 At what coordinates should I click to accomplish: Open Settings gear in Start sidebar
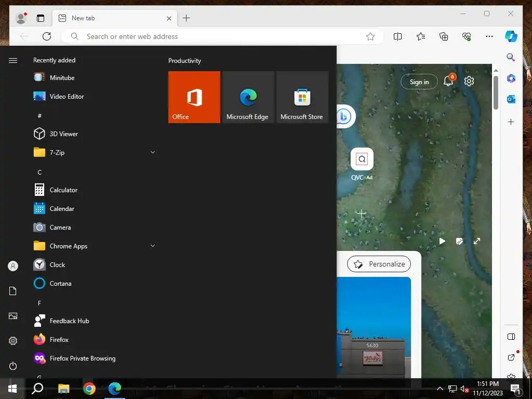(x=13, y=341)
